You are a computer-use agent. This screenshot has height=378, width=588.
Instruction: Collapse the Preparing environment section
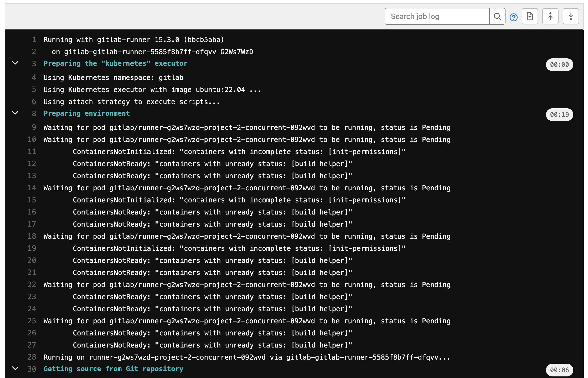[16, 113]
